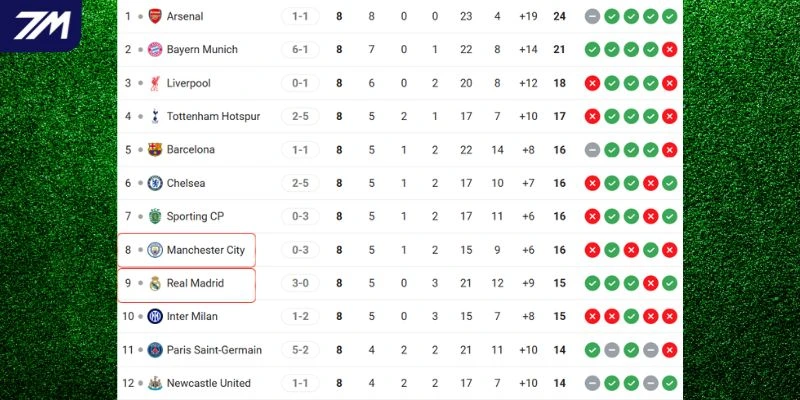Click the Sporting CP crest icon
800x400 pixels.
point(155,216)
